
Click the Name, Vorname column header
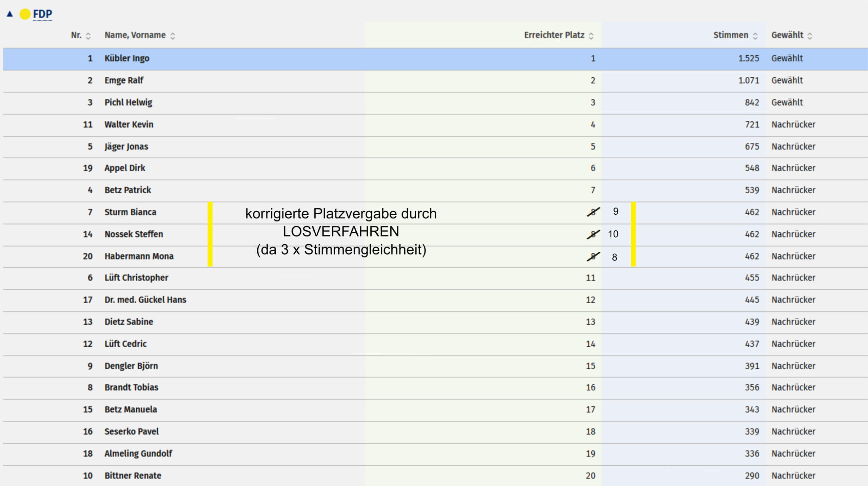pos(135,35)
